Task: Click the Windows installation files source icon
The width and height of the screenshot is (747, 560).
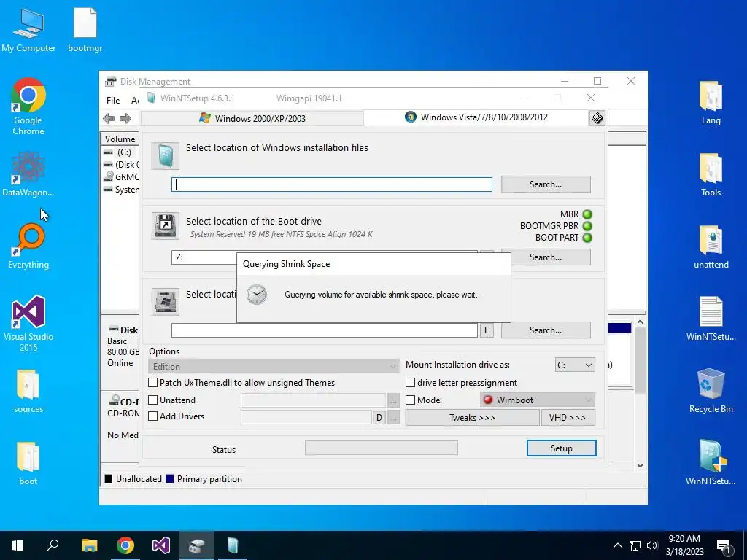Action: tap(166, 156)
